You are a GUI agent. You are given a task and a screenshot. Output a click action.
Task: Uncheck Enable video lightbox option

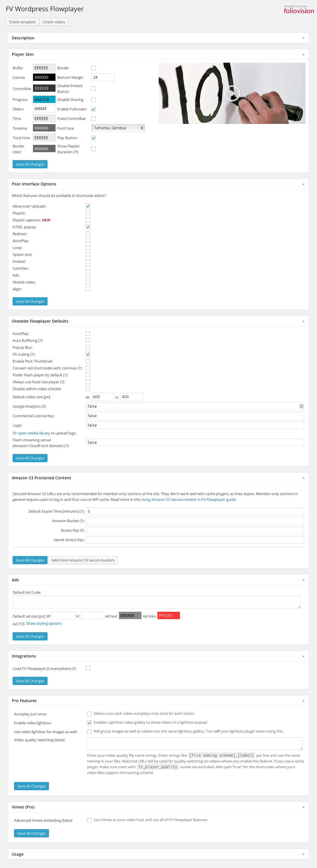pyautogui.click(x=89, y=723)
